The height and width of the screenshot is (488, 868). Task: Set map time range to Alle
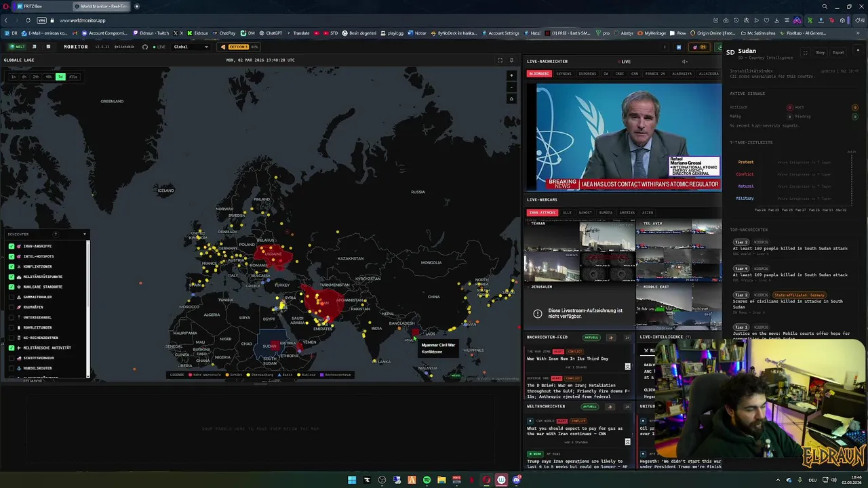[x=73, y=77]
